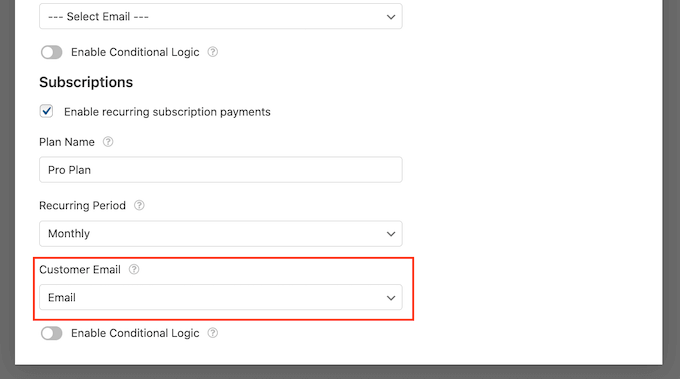Click the Subscriptions heading text
Screen dimensions: 680x379
(86, 82)
